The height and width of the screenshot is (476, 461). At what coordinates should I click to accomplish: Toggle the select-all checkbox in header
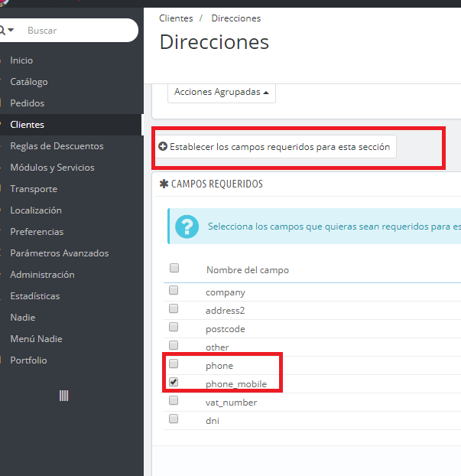pyautogui.click(x=174, y=268)
